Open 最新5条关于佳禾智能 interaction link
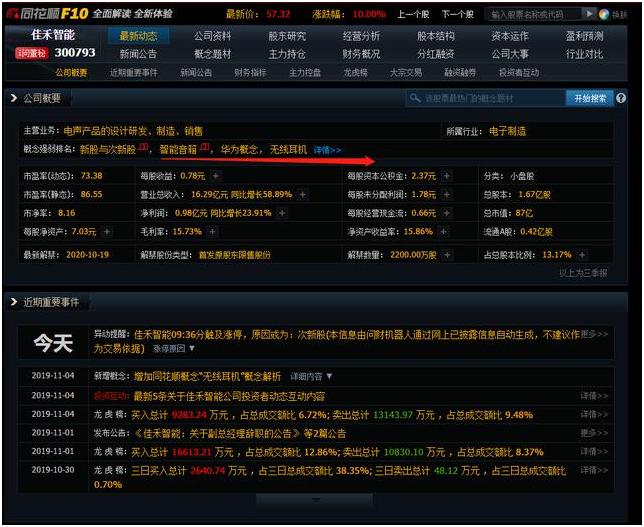 (x=229, y=396)
